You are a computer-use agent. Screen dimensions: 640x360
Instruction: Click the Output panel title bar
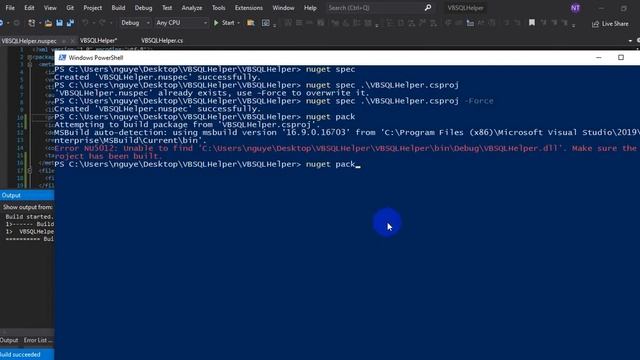[27, 195]
